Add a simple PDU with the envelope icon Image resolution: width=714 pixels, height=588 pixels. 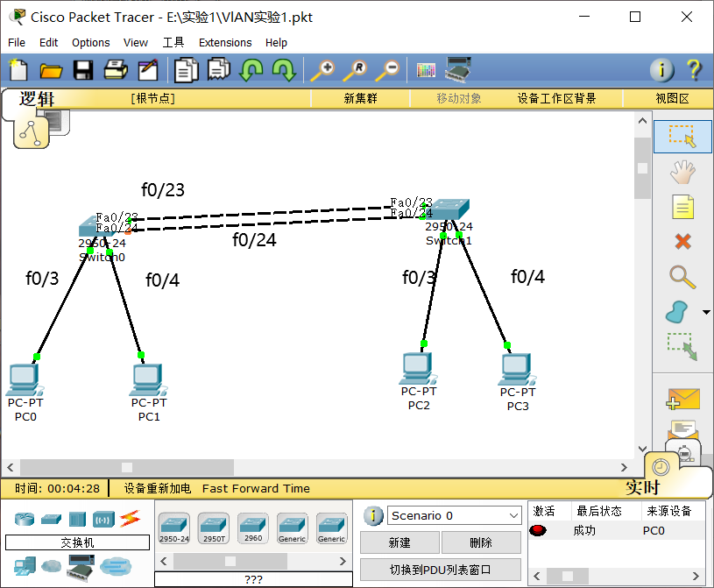coord(682,399)
